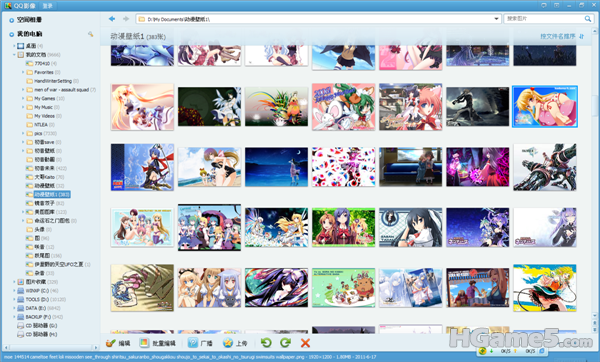This screenshot has width=600, height=362.
Task: Click the sidebar horizontal scrollbar left arrow
Action: (x=6, y=347)
